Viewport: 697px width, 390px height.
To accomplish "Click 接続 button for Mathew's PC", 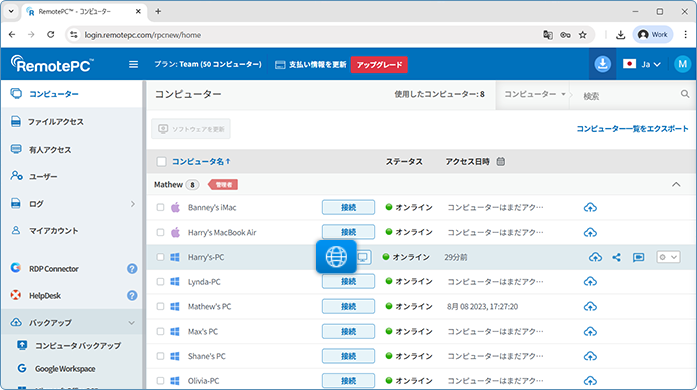I will pyautogui.click(x=348, y=306).
